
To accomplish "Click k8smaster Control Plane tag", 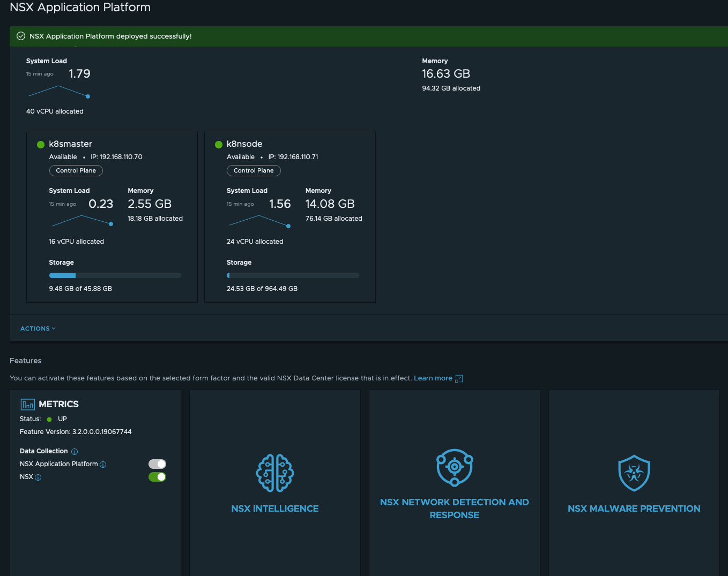I will 76,170.
